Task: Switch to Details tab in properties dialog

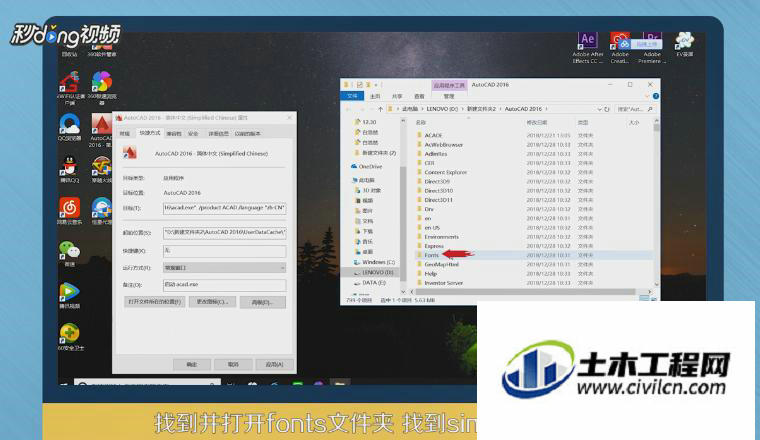Action: [x=218, y=133]
